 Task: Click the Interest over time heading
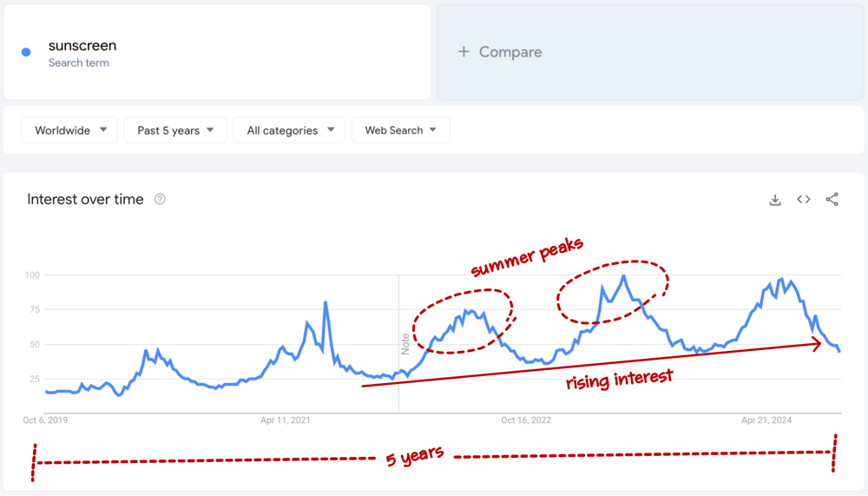(85, 200)
